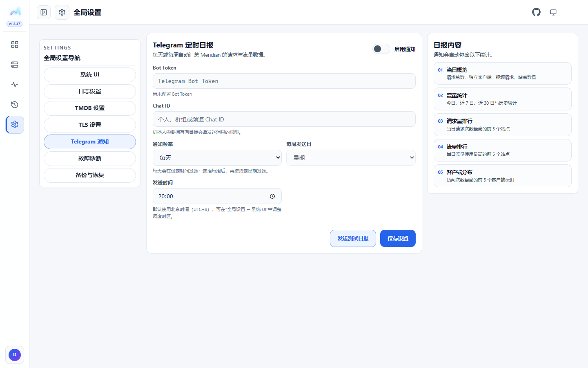Click the 尚未配置 Bot Token hint text
This screenshot has height=368, width=588.
point(172,94)
